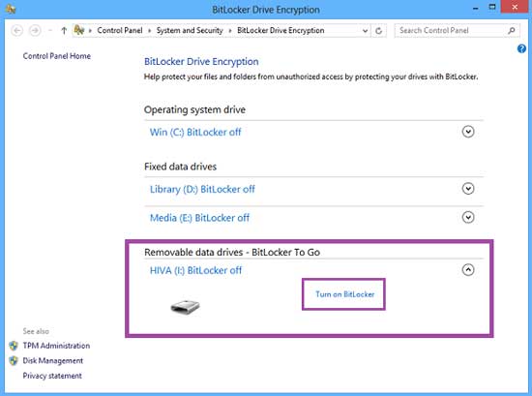
Task: Refresh the BitLocker Drive Encryption page
Action: tap(378, 31)
